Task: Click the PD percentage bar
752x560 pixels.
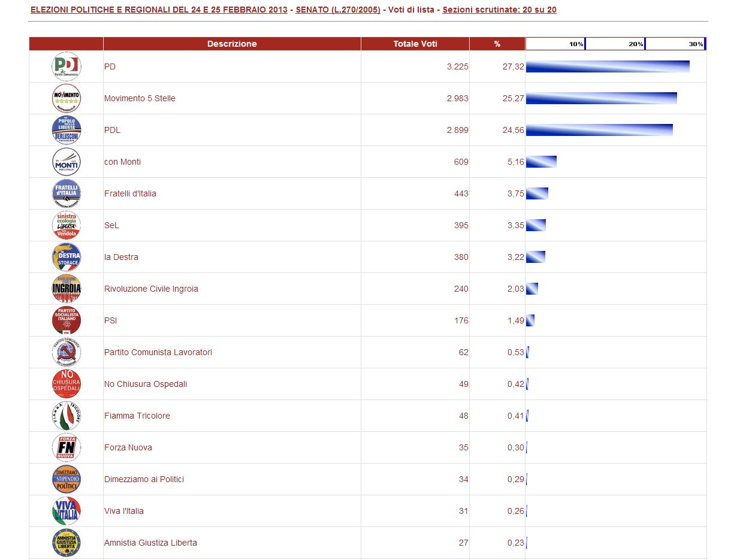Action: pyautogui.click(x=608, y=66)
